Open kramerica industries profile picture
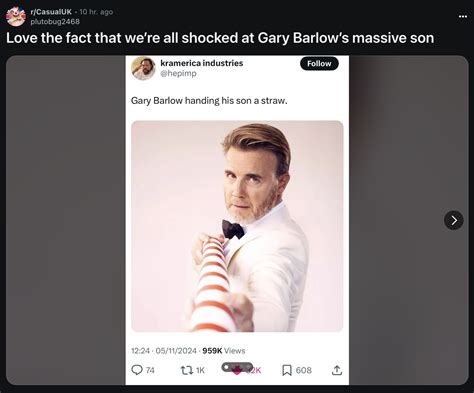474x393 pixels. [143, 68]
